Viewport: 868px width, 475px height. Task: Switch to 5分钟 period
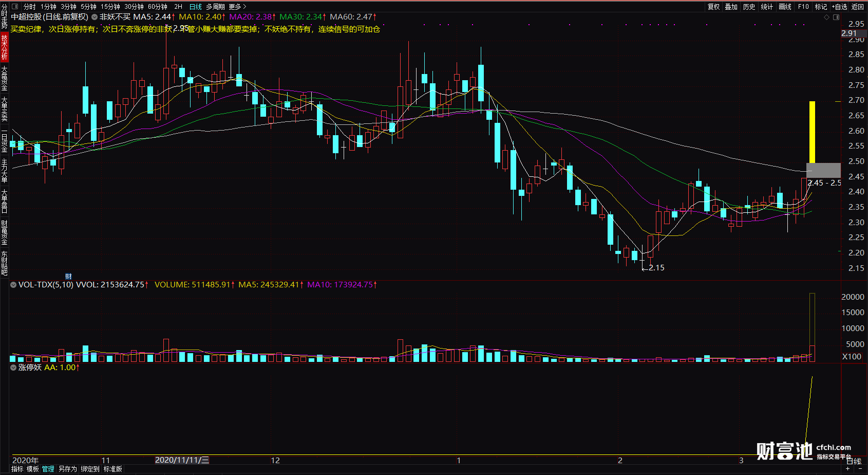pyautogui.click(x=88, y=7)
